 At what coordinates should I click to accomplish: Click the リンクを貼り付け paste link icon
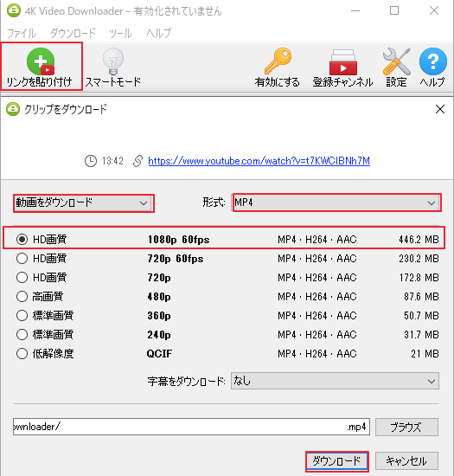point(41,61)
